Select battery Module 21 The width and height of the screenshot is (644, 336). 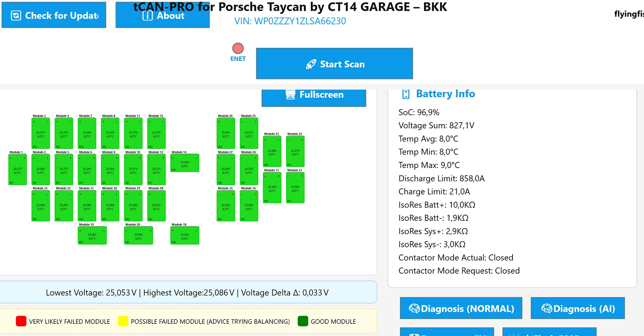(295, 188)
